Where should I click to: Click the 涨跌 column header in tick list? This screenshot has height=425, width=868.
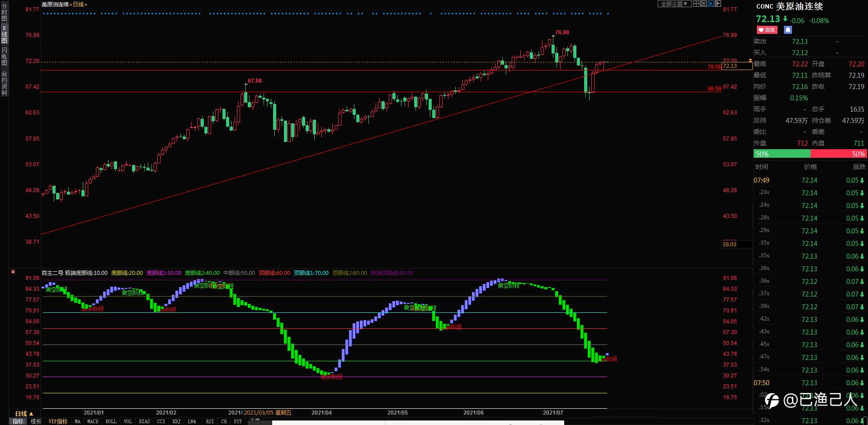pyautogui.click(x=859, y=167)
